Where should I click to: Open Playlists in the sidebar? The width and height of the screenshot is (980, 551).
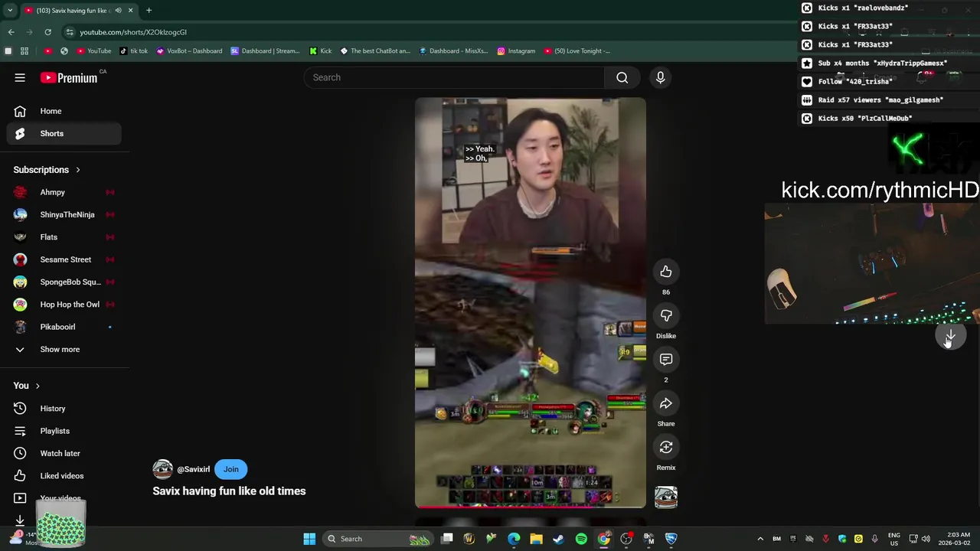pyautogui.click(x=64, y=431)
